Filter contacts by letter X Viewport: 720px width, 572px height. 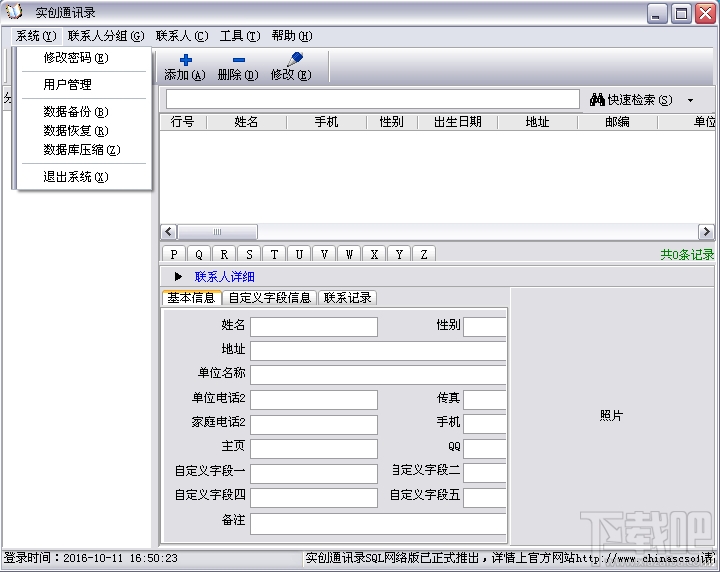(374, 254)
